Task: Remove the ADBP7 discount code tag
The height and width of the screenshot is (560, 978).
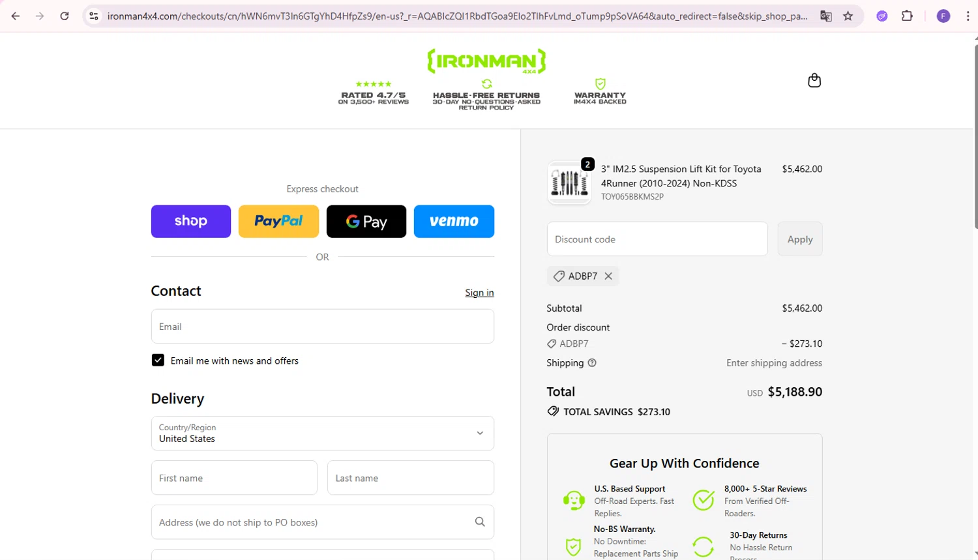Action: coord(608,276)
